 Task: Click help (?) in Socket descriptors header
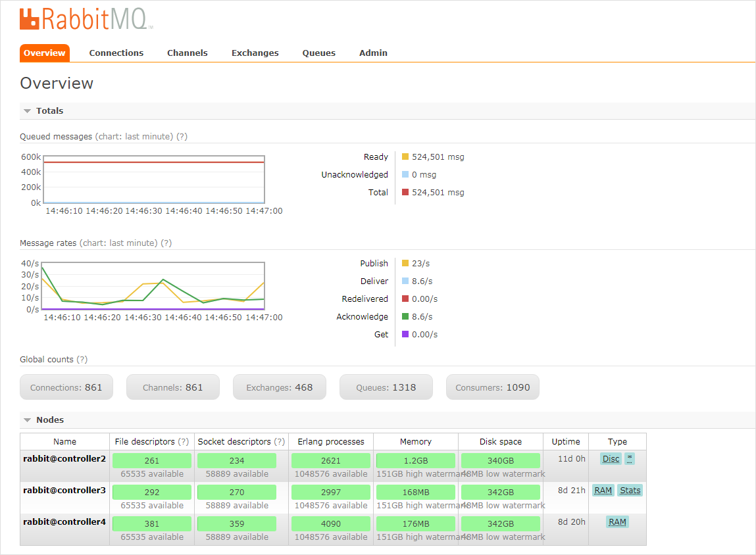click(x=280, y=442)
